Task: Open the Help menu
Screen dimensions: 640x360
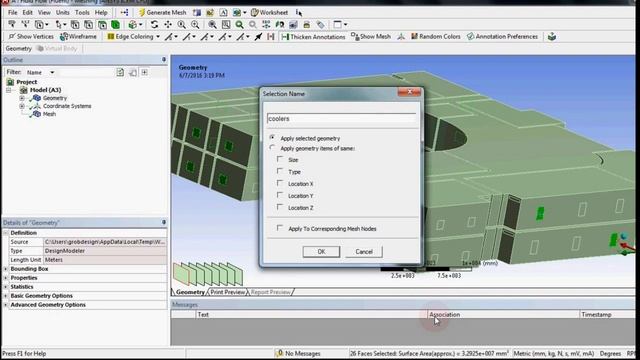Action: click(x=101, y=13)
